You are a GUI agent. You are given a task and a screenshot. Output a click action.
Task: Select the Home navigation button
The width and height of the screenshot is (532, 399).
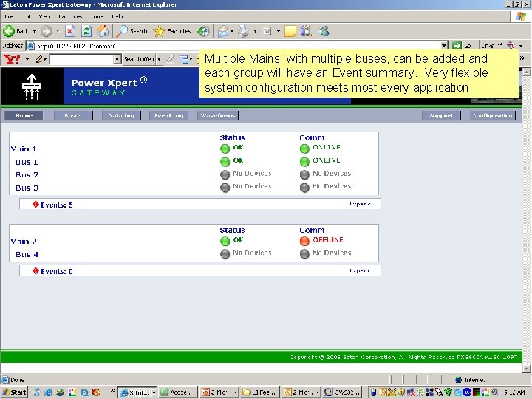pyautogui.click(x=24, y=116)
